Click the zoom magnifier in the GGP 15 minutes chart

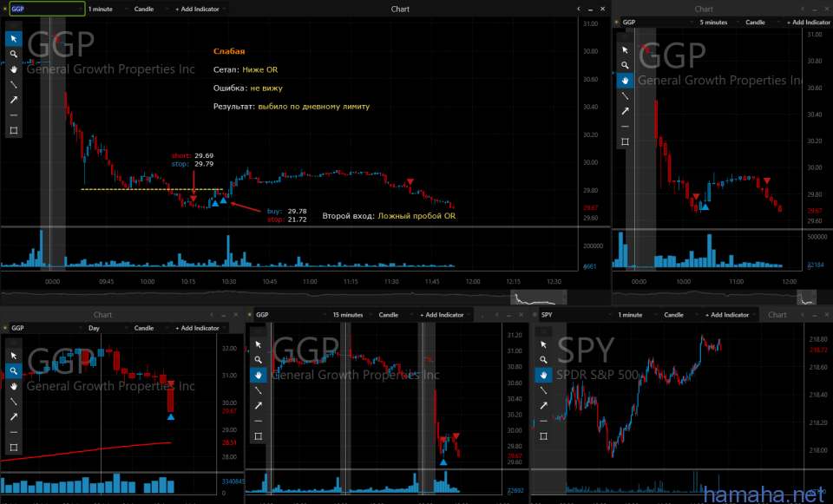click(259, 360)
